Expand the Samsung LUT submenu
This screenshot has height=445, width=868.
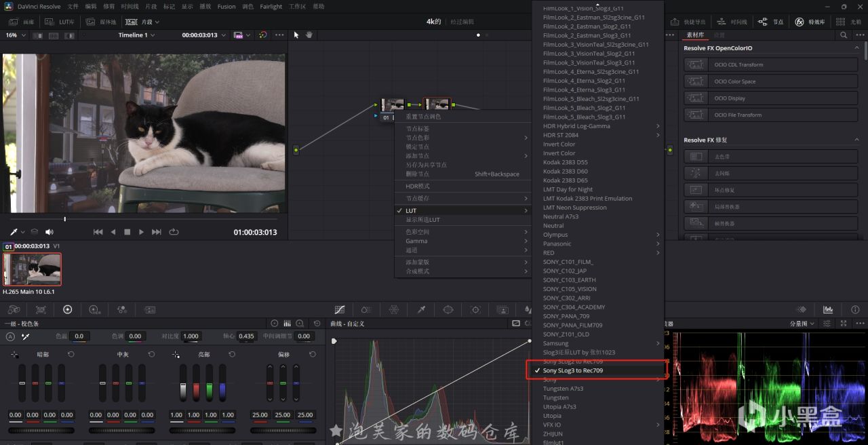click(x=601, y=343)
